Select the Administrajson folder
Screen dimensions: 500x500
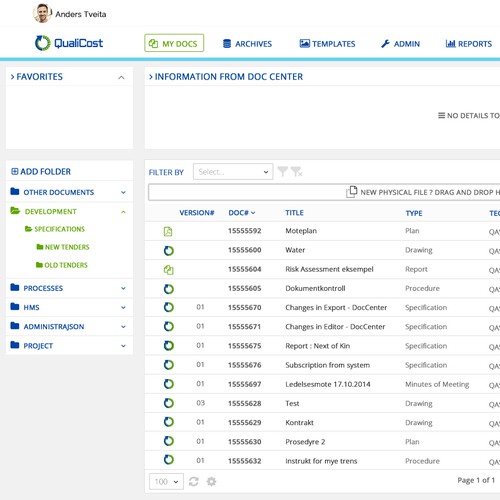coord(47,326)
